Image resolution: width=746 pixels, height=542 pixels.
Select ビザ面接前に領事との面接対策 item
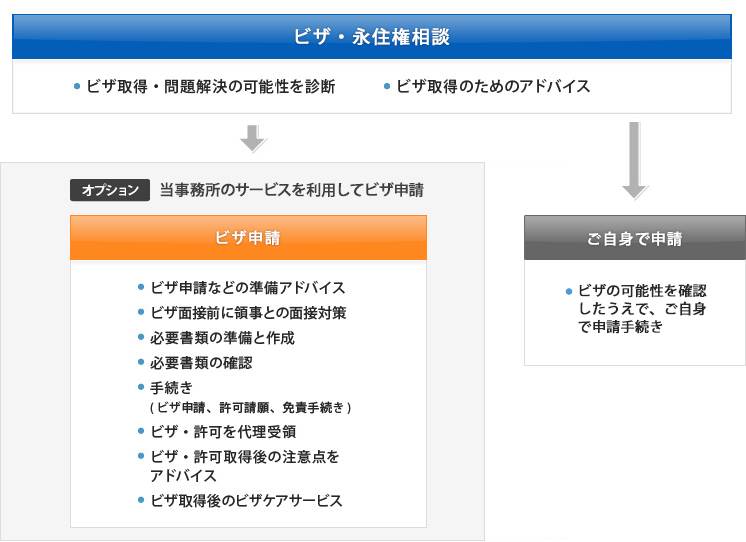[248, 313]
